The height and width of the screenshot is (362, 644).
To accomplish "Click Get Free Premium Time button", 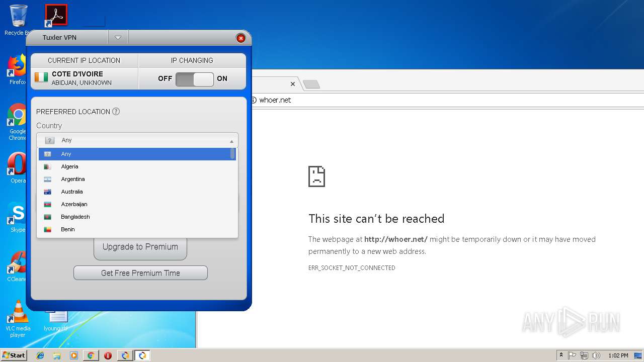I will coord(140,273).
